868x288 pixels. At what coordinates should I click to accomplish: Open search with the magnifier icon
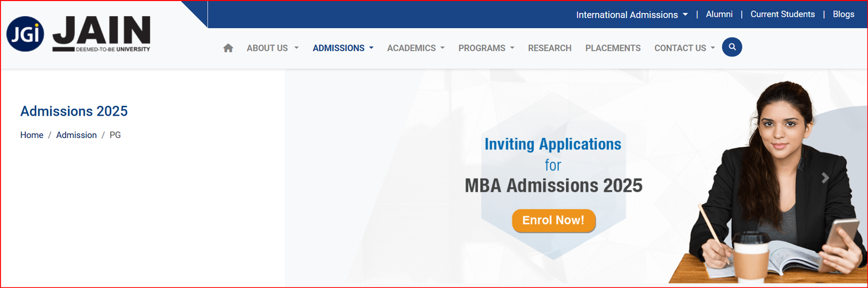click(x=732, y=47)
